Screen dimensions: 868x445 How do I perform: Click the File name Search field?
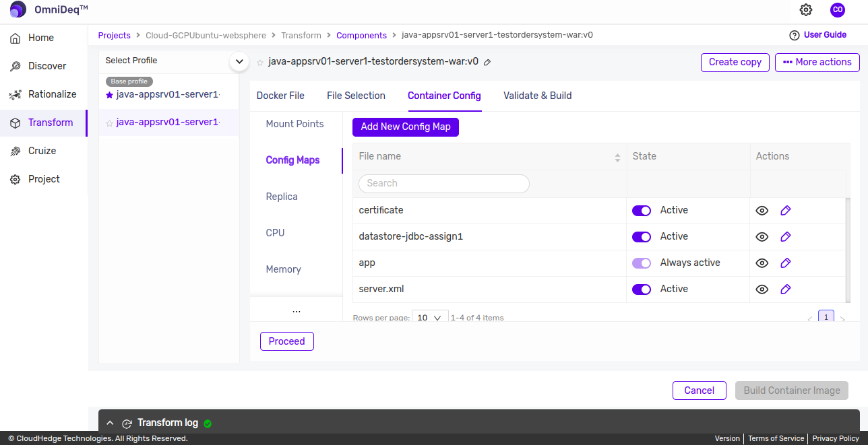click(x=444, y=183)
